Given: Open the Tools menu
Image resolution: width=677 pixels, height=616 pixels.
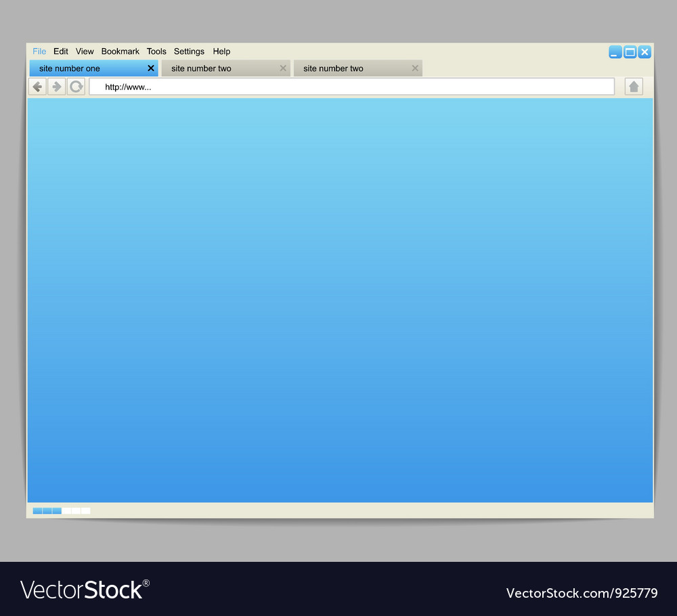Looking at the screenshot, I should [156, 51].
